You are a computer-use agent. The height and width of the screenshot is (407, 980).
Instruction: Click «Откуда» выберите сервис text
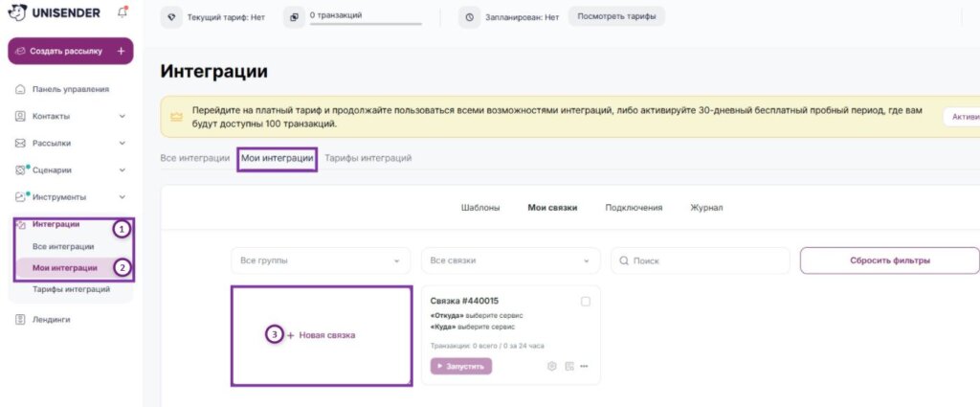tap(477, 316)
